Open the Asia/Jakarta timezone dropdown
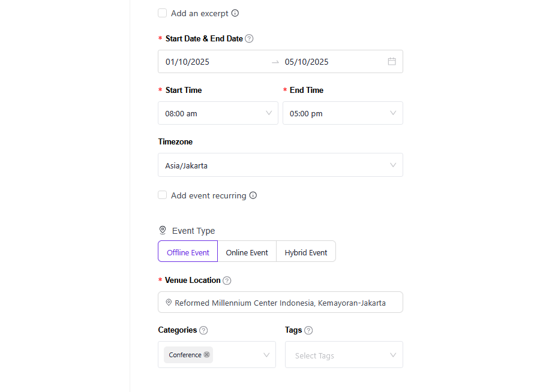Image resolution: width=552 pixels, height=392 pixels. tap(280, 165)
